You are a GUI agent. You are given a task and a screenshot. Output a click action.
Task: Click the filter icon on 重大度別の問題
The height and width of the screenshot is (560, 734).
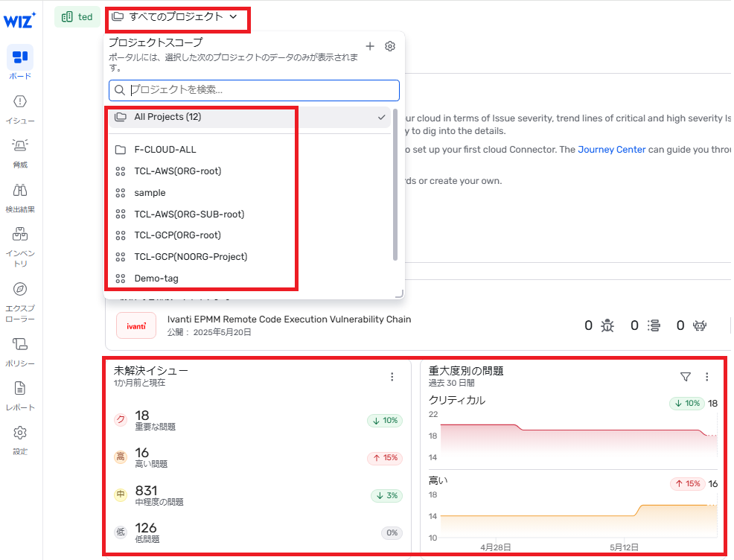click(686, 377)
